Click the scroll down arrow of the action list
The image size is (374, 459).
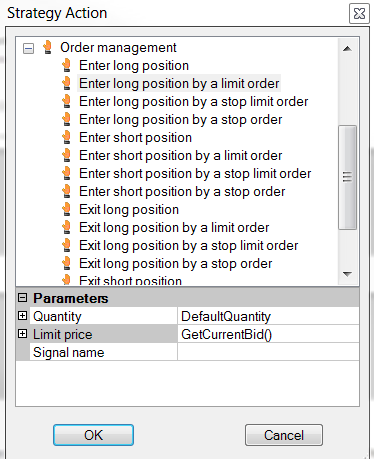pos(347,274)
